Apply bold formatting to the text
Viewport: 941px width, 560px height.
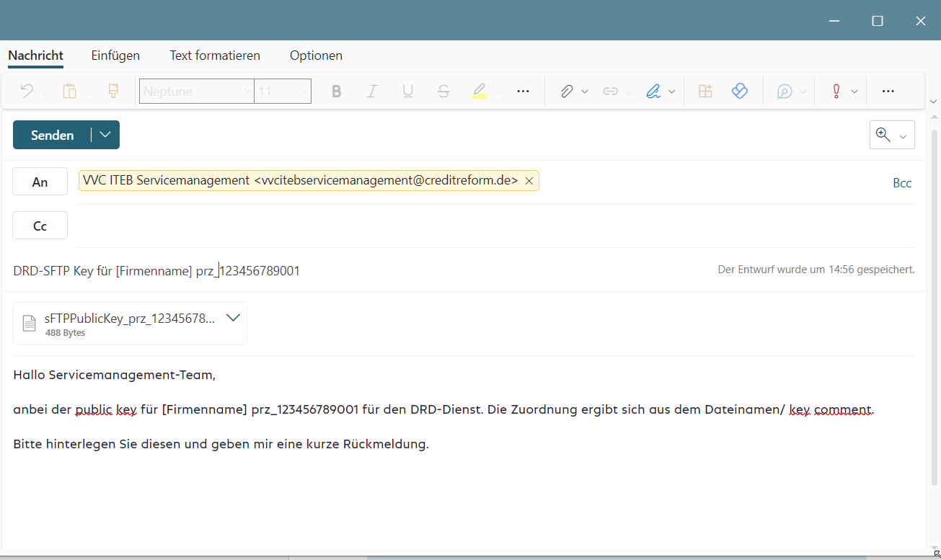coord(335,91)
